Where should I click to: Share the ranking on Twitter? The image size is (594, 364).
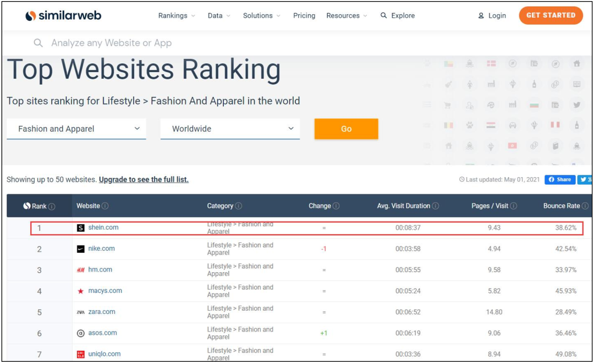585,180
